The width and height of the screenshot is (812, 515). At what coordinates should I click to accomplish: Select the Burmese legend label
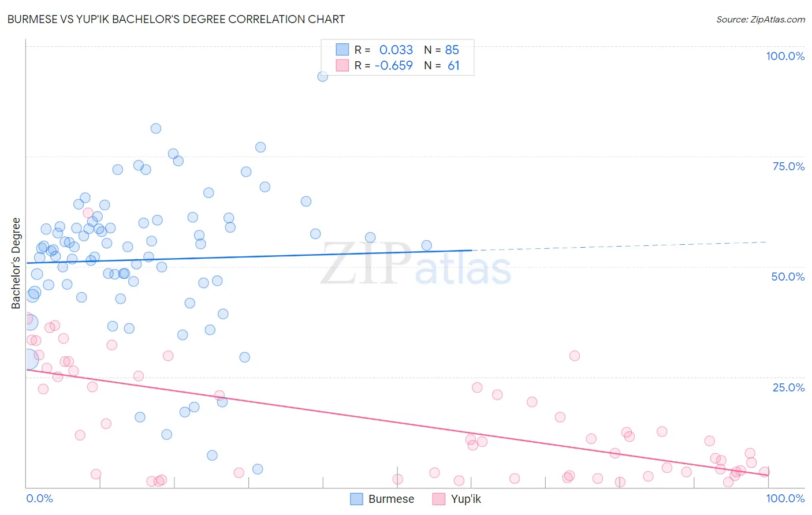pos(391,499)
